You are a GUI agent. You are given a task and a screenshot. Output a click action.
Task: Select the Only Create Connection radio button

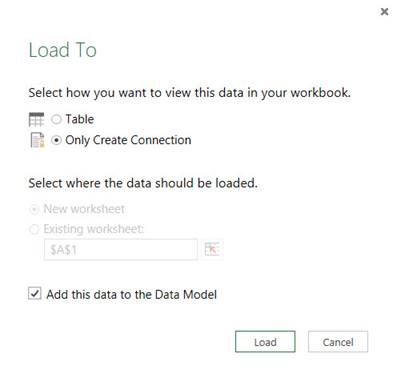(x=56, y=140)
